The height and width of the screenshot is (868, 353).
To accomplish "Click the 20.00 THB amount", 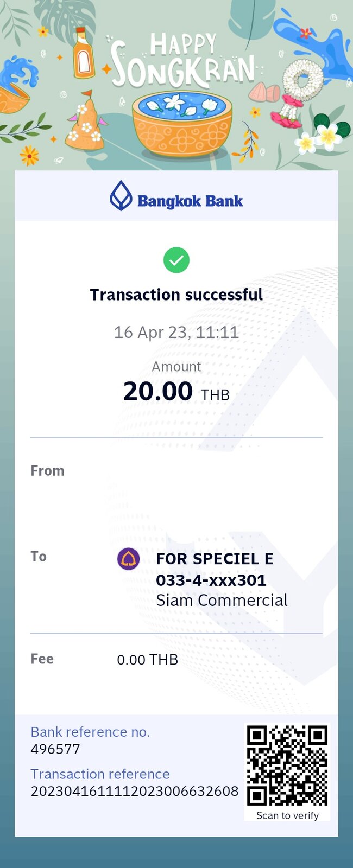I will [177, 391].
